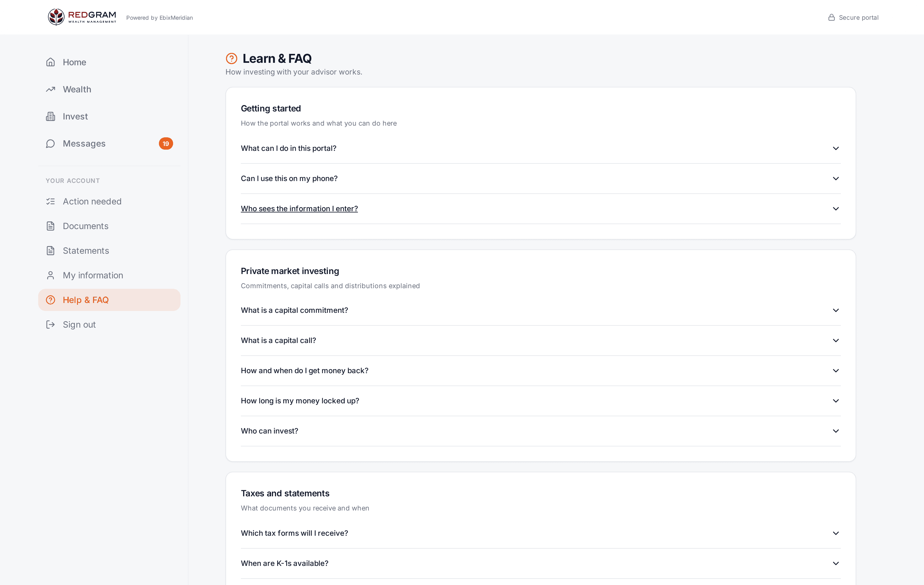The height and width of the screenshot is (585, 924).
Task: Click the Statements file icon
Action: pyautogui.click(x=51, y=251)
